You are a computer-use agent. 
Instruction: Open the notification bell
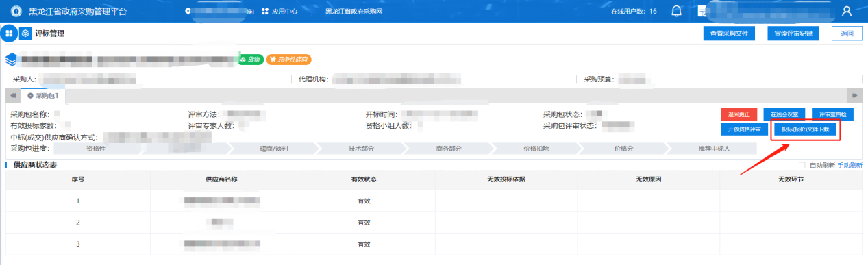click(x=676, y=11)
